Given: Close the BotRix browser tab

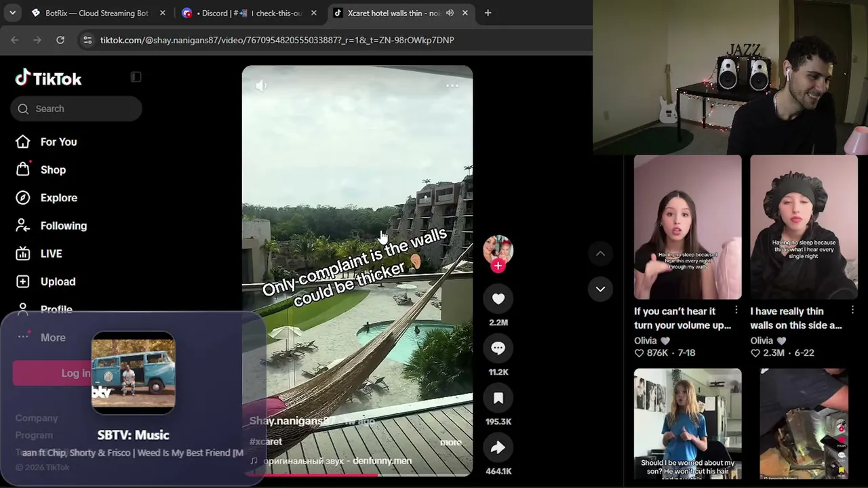Looking at the screenshot, I should pos(163,13).
